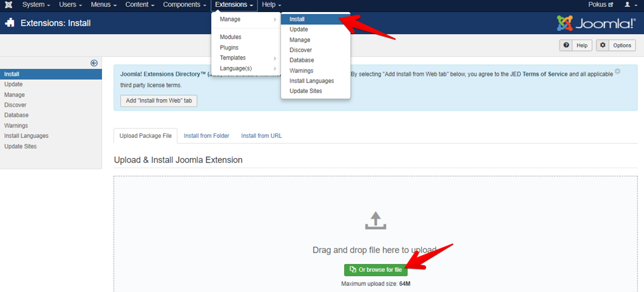Click the Options toolbar button
Viewport: 644px width, 292px height.
(x=616, y=46)
